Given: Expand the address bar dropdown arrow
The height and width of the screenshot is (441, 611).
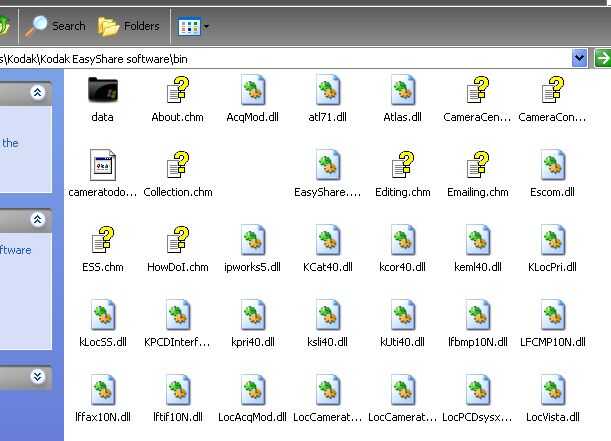Looking at the screenshot, I should (579, 58).
